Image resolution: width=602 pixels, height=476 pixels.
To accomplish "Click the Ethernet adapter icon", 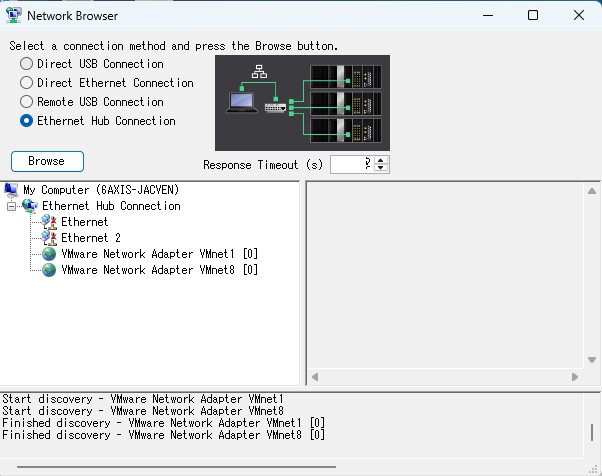I will pyautogui.click(x=49, y=222).
